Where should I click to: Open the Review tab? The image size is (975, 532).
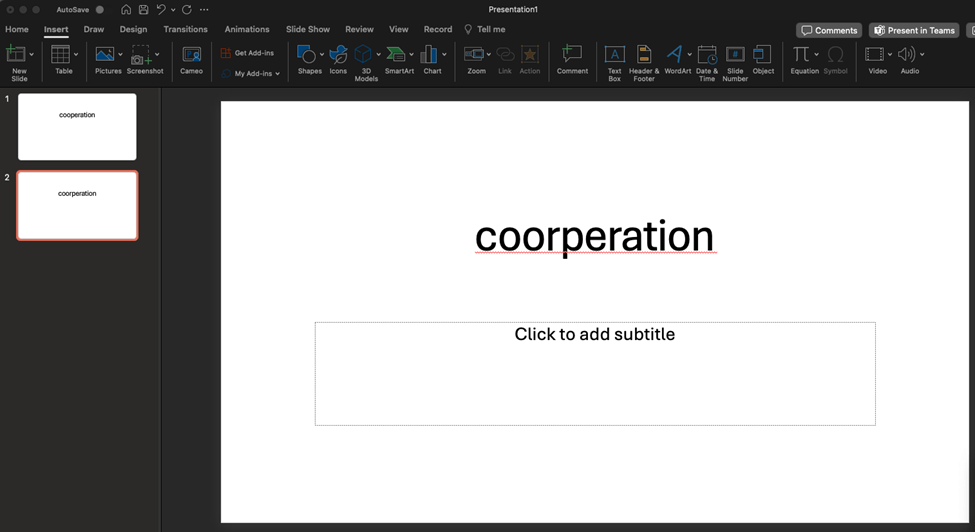pos(359,29)
